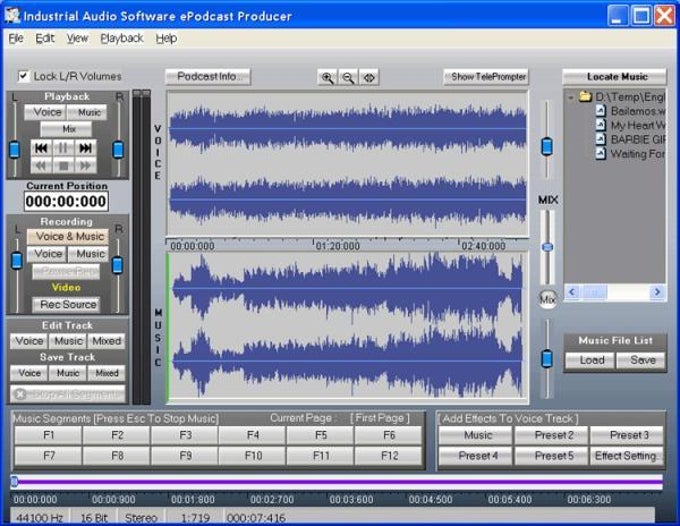Edit the Mixed track
This screenshot has height=526, width=680.
click(x=107, y=341)
